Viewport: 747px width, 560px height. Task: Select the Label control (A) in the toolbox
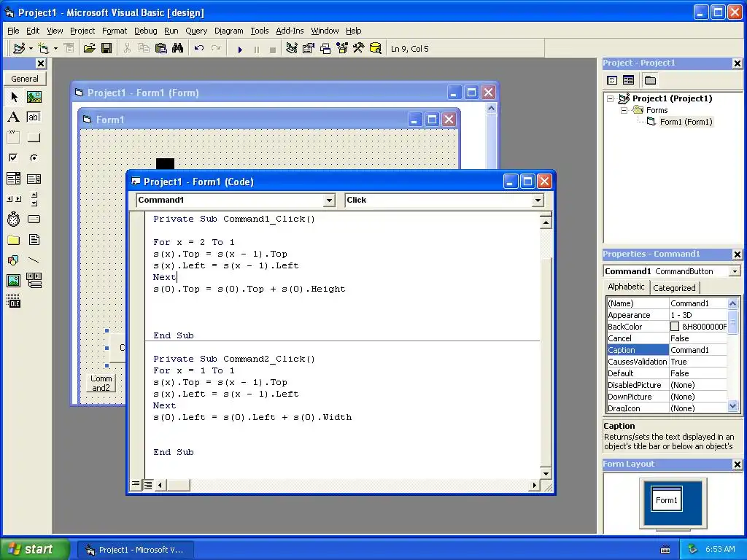tap(14, 117)
